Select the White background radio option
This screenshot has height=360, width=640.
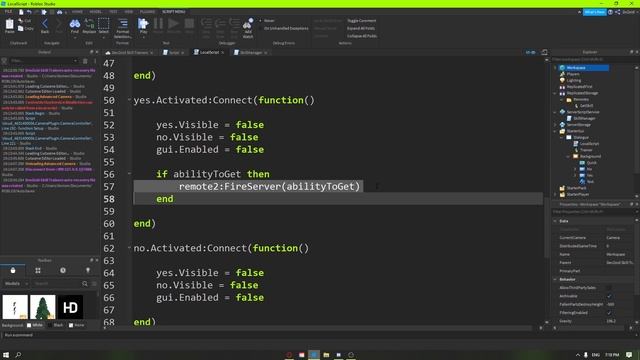tap(29, 325)
